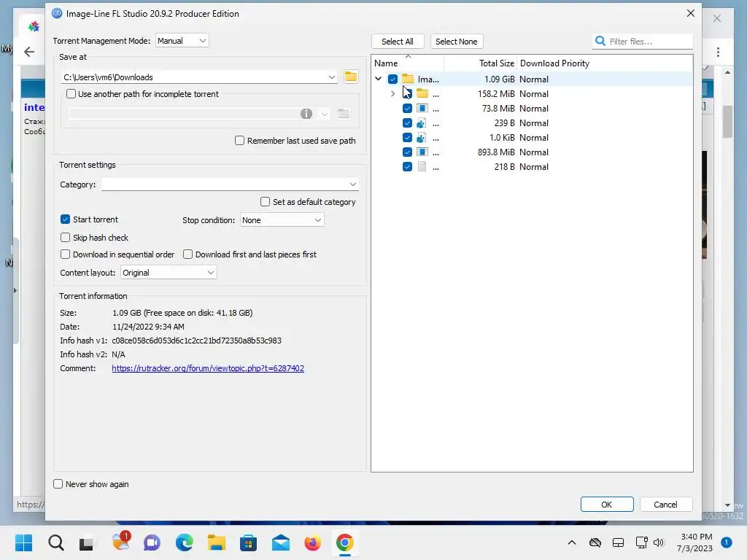Close the add torrent dialog with X

[690, 13]
